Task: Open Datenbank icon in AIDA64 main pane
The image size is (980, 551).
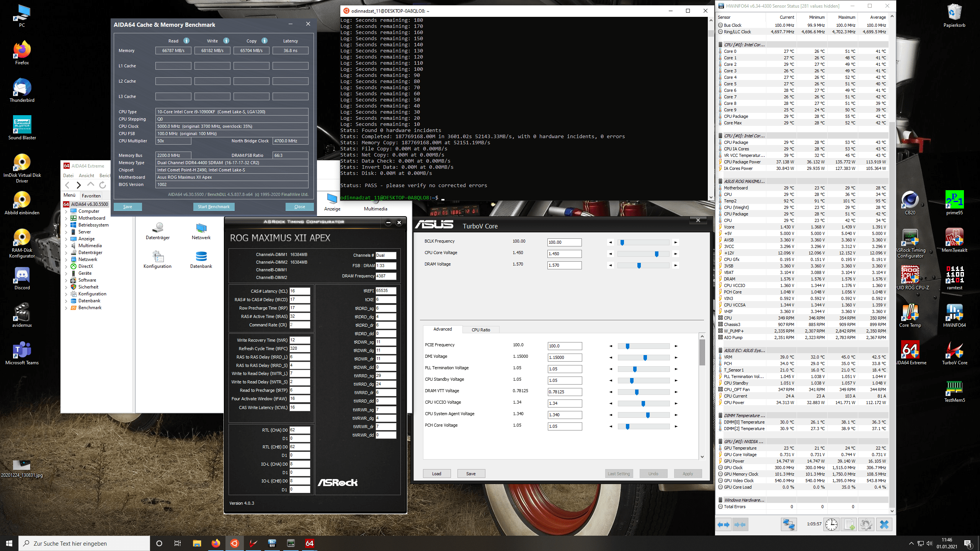Action: click(x=201, y=259)
